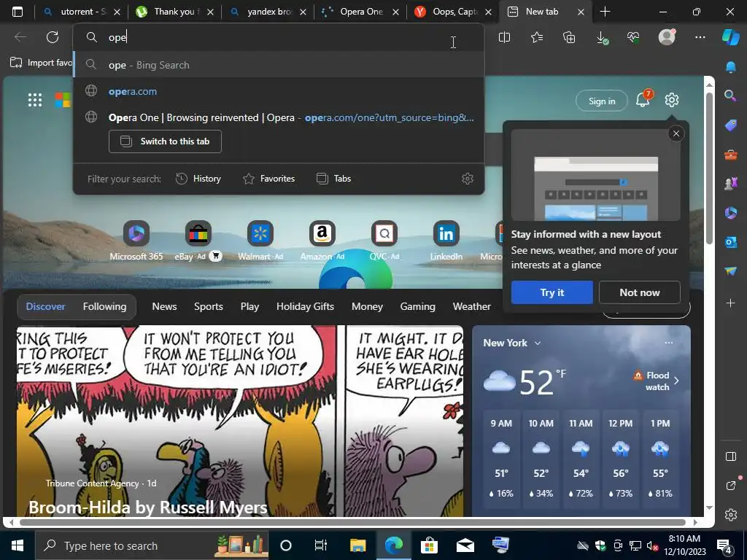Open the News category
Viewport: 747px width, 560px height.
[x=164, y=307]
